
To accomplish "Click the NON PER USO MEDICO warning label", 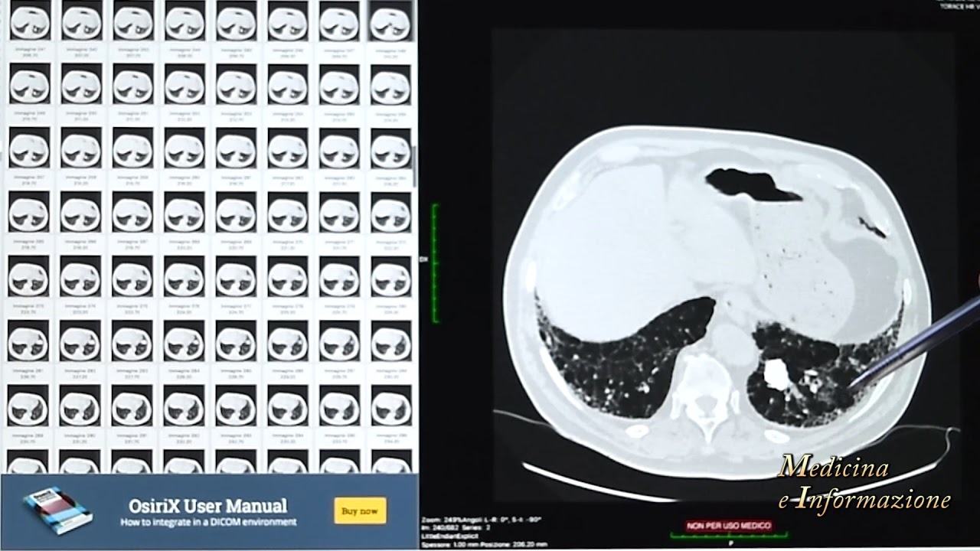I will point(728,526).
